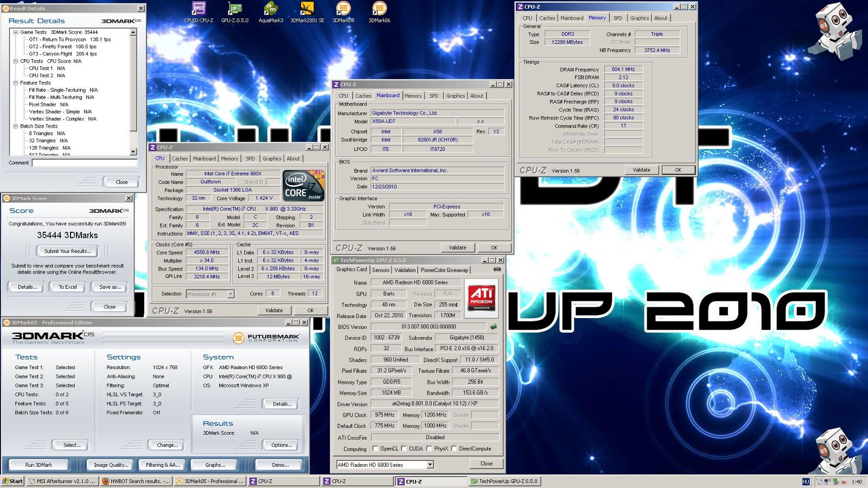Click the Save as... button
This screenshot has height=488, width=868.
[x=110, y=287]
